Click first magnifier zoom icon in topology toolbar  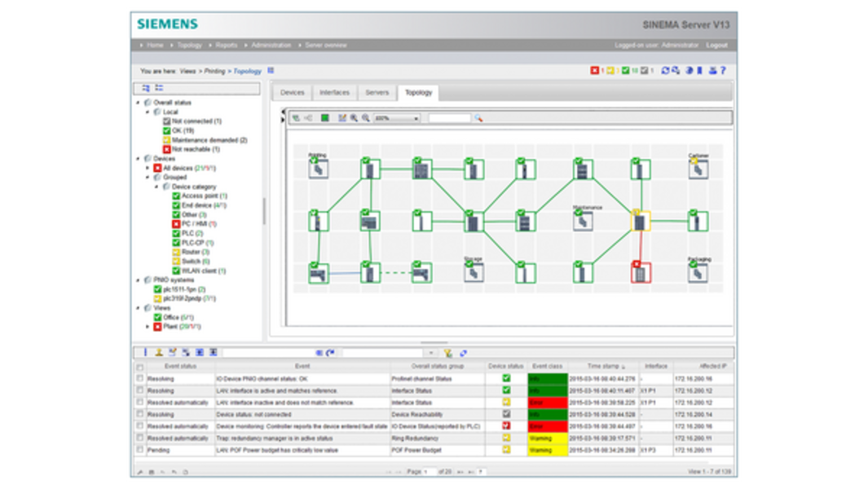pyautogui.click(x=354, y=118)
